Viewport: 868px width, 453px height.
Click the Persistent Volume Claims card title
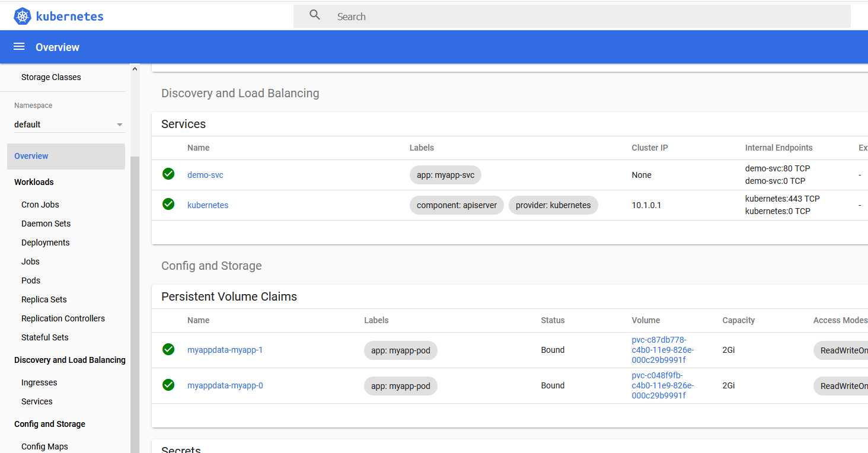click(229, 296)
